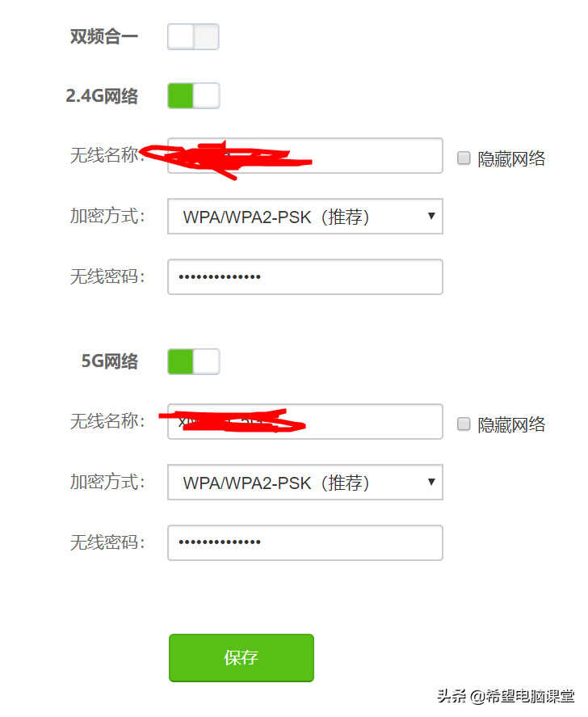Click the 5G 隐藏网络 label text

pos(511,425)
